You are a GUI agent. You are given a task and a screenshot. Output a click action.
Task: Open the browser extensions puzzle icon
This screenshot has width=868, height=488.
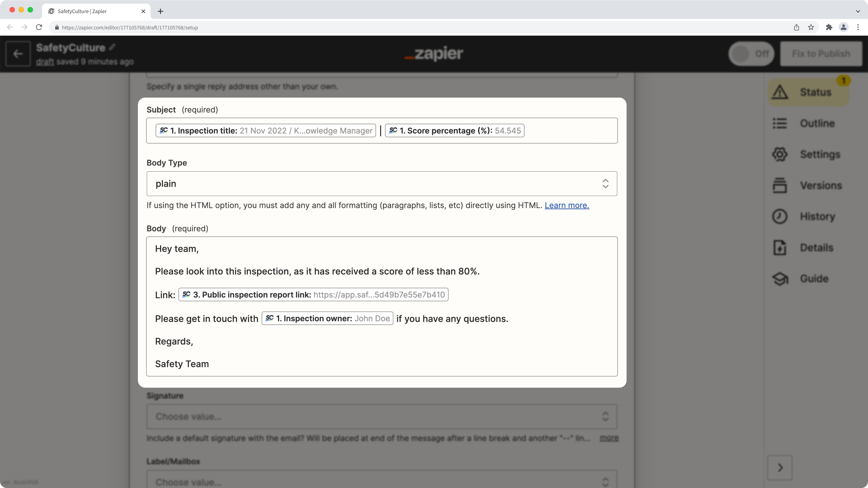click(829, 27)
